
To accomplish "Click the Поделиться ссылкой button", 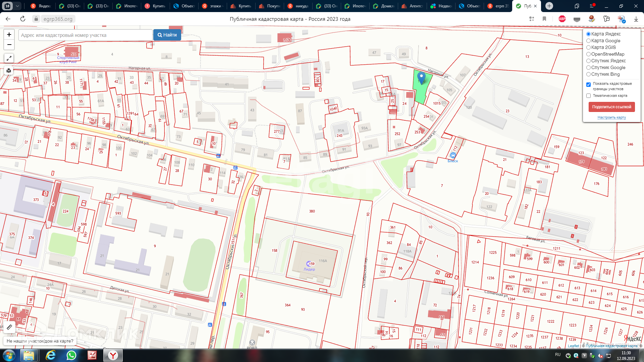I will pos(611,107).
